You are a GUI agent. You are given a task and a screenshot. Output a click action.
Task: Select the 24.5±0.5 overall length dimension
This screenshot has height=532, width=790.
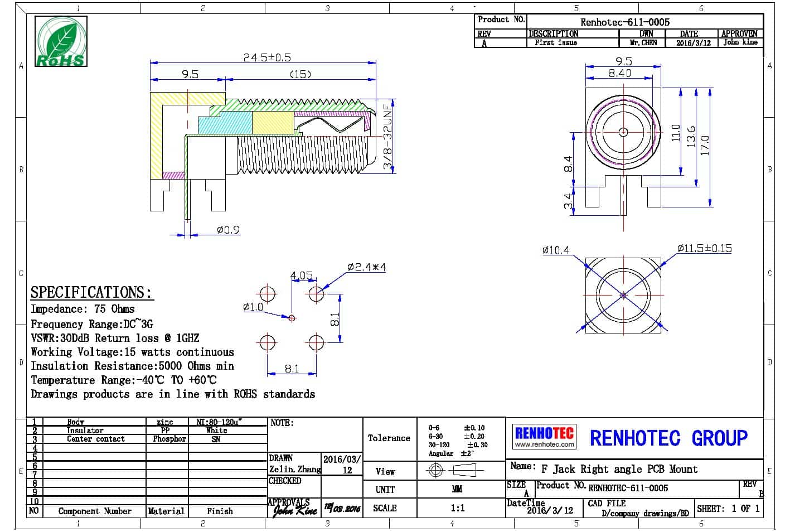point(266,57)
